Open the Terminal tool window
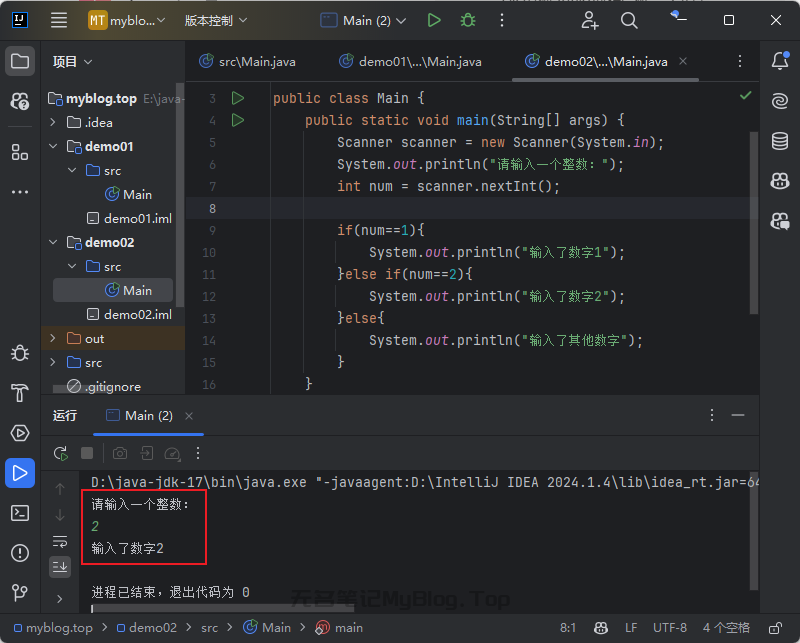This screenshot has height=643, width=800. (x=20, y=513)
